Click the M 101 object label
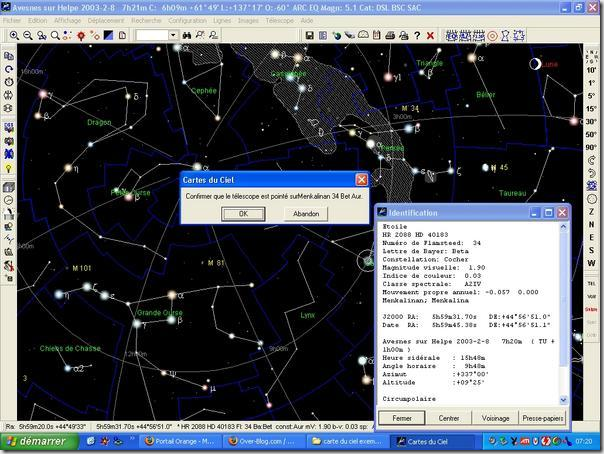Screen dimensions: 604x454 [x=82, y=268]
